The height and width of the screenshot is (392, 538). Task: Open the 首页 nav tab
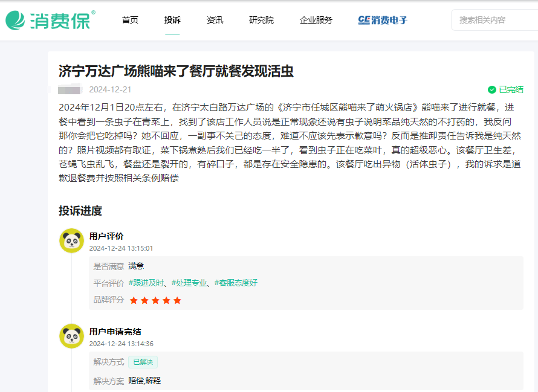click(x=130, y=21)
